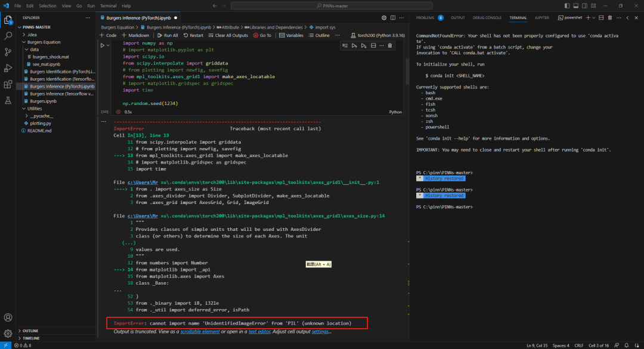Screen dimensions: 644x349
Task: Open the Manage gear in activity bar
Action: (x=8, y=333)
